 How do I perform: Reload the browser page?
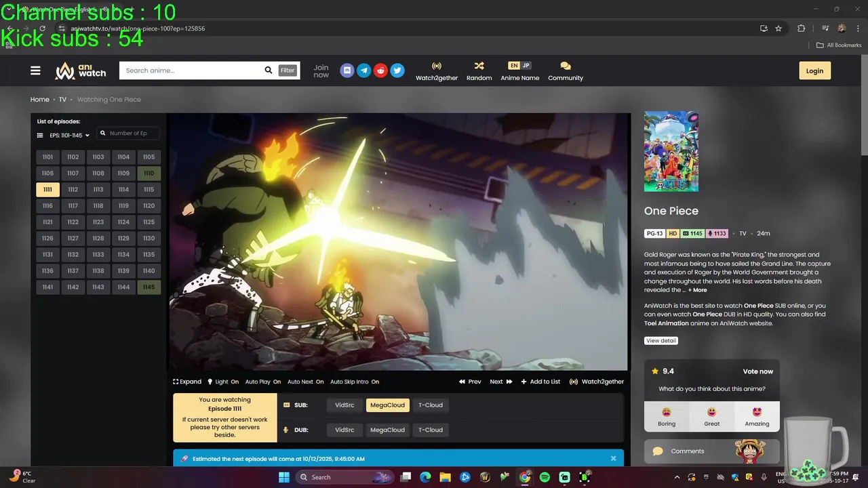click(x=42, y=28)
